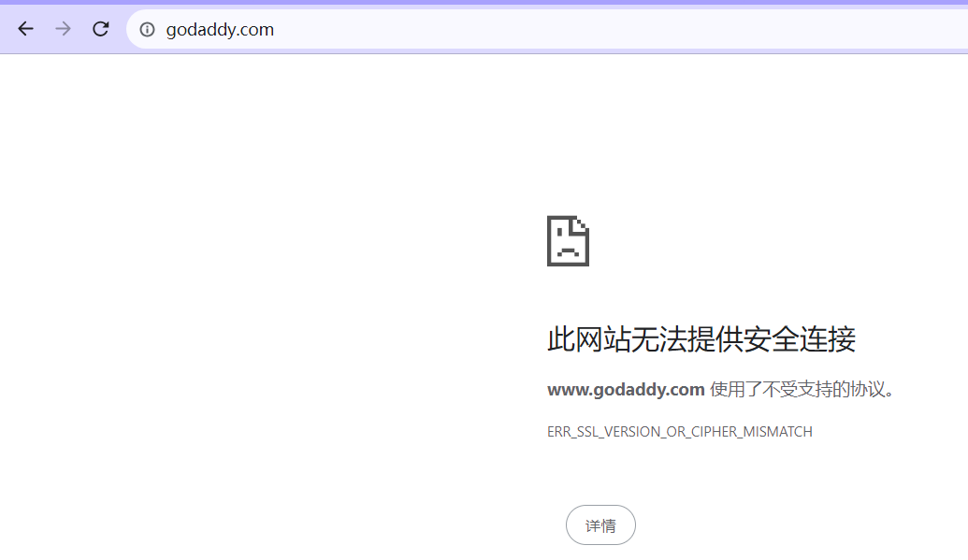Click the 此网站无法提供安全连接 heading
This screenshot has height=560, width=968.
coord(701,339)
